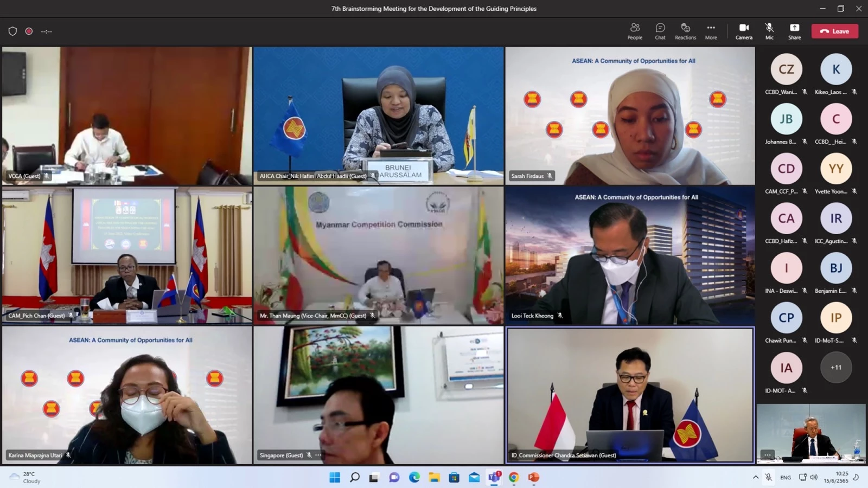Open the ellipsis menu on the Singapore tile
868x488 pixels.
click(x=318, y=455)
